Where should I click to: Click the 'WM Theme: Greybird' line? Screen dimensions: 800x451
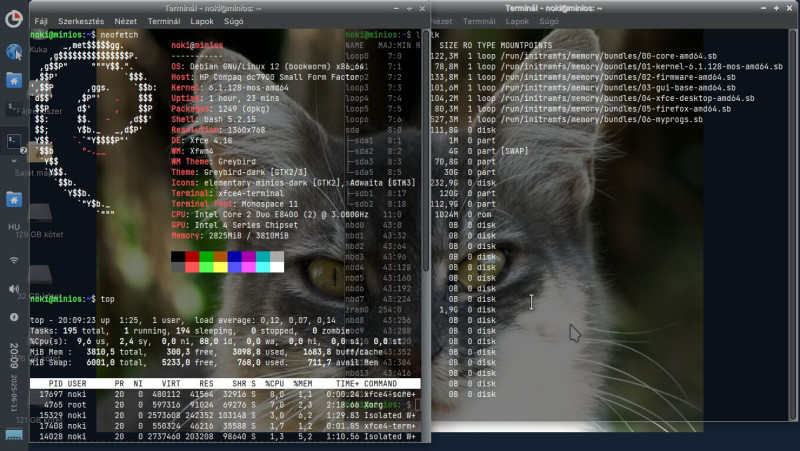coord(213,162)
